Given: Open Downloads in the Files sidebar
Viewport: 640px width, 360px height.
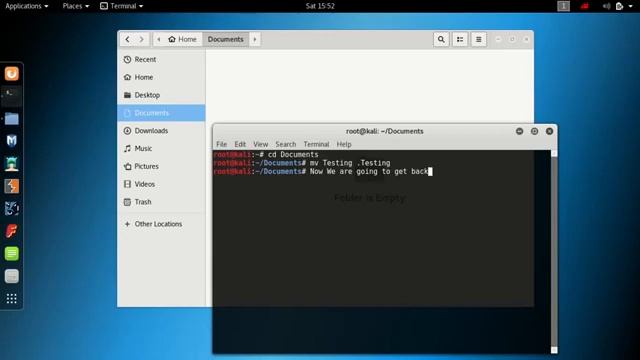Looking at the screenshot, I should [x=161, y=131].
